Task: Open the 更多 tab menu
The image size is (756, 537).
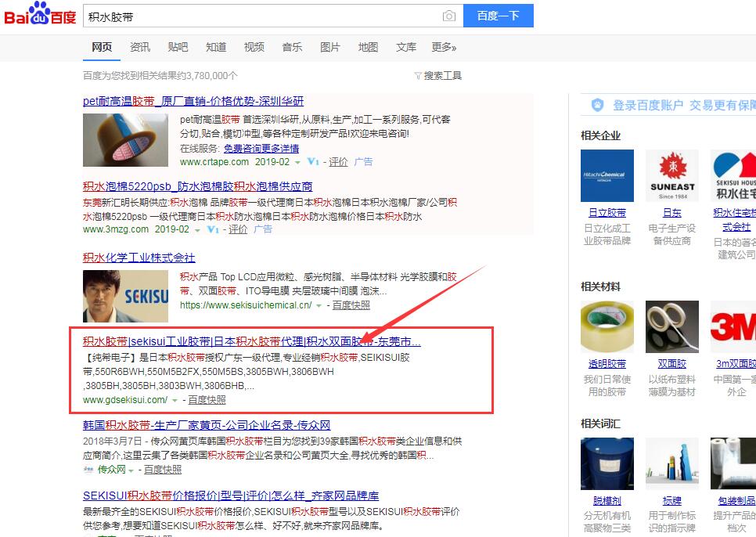Action: pyautogui.click(x=444, y=47)
